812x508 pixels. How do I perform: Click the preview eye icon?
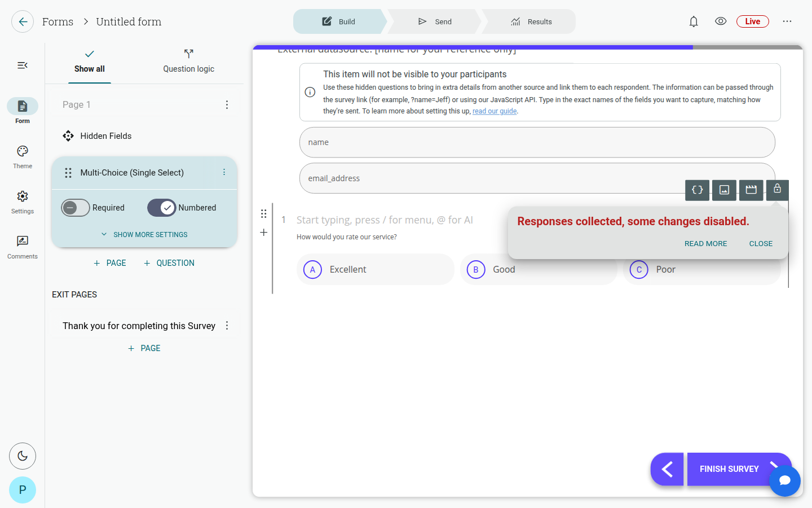point(721,21)
